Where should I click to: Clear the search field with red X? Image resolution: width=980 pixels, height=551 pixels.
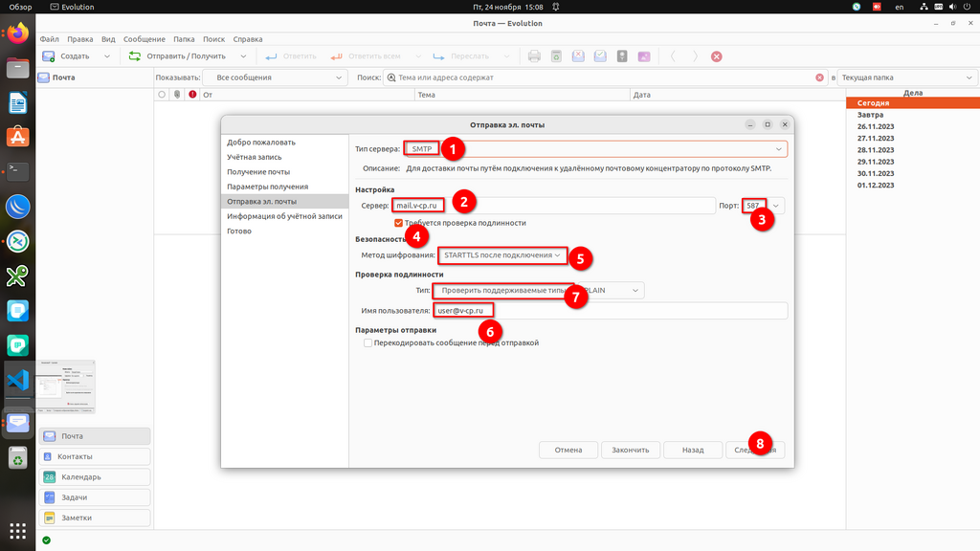819,77
